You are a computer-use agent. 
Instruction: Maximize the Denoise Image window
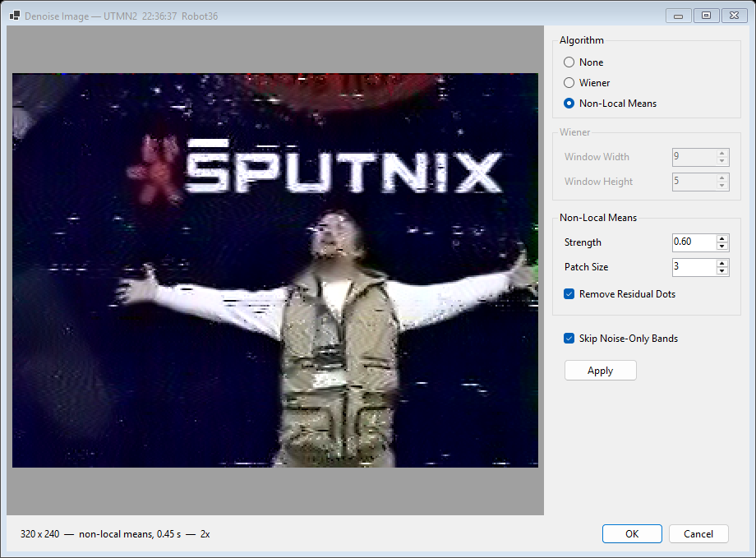click(707, 16)
